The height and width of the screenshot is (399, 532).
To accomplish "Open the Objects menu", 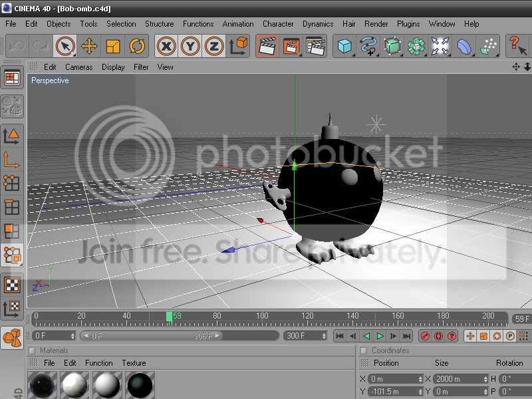I will 59,24.
